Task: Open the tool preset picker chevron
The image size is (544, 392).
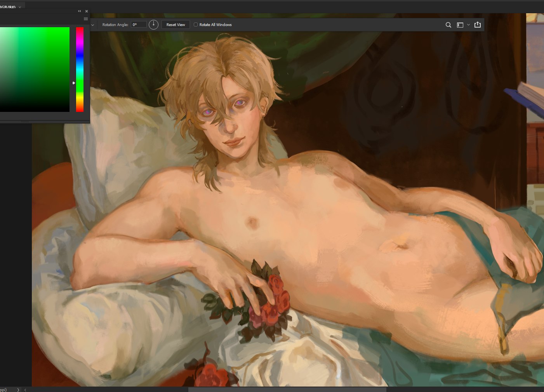Action: pyautogui.click(x=92, y=25)
